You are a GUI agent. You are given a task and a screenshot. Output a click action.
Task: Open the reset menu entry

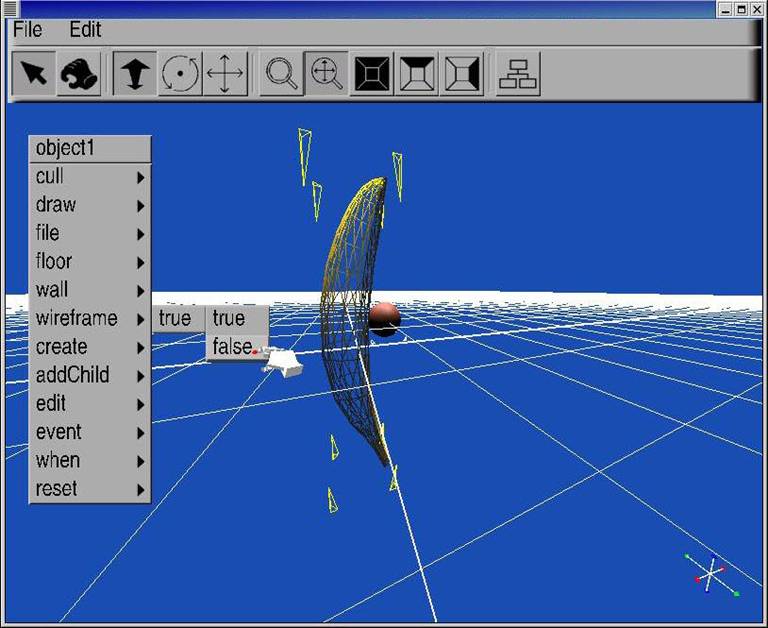click(x=90, y=489)
